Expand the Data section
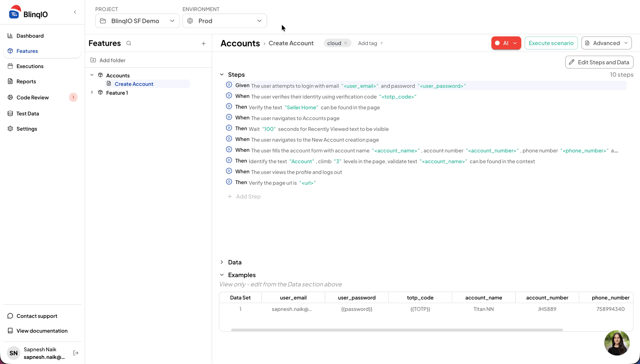640x364 pixels. coord(222,262)
